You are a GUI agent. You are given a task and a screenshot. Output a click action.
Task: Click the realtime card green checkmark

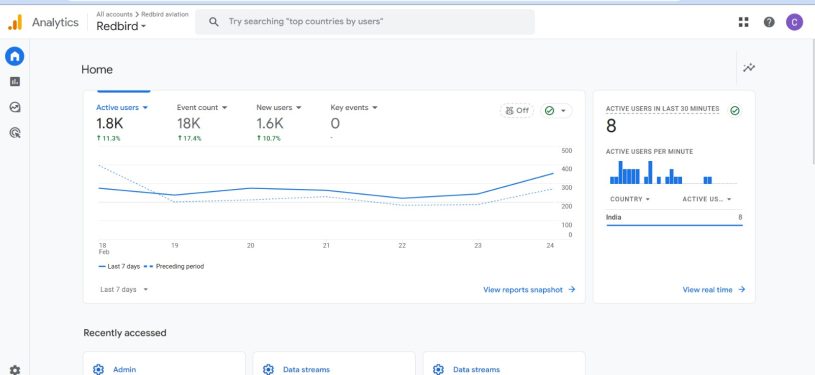tap(734, 110)
